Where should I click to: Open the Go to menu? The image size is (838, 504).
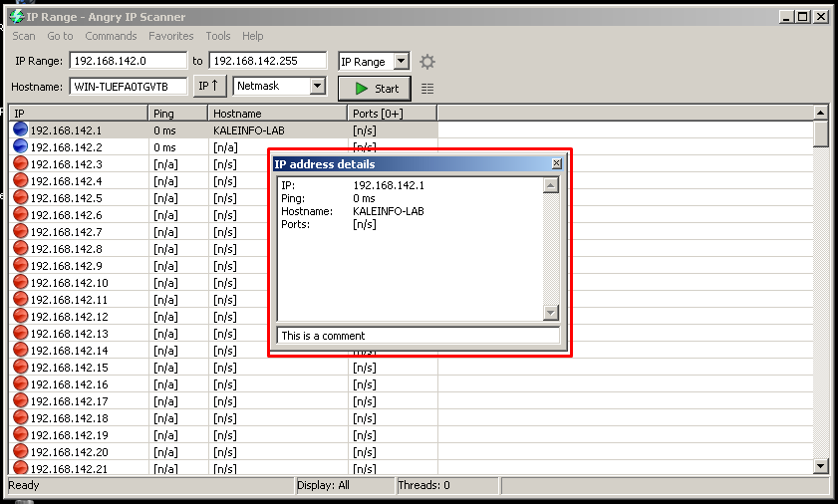tap(60, 36)
